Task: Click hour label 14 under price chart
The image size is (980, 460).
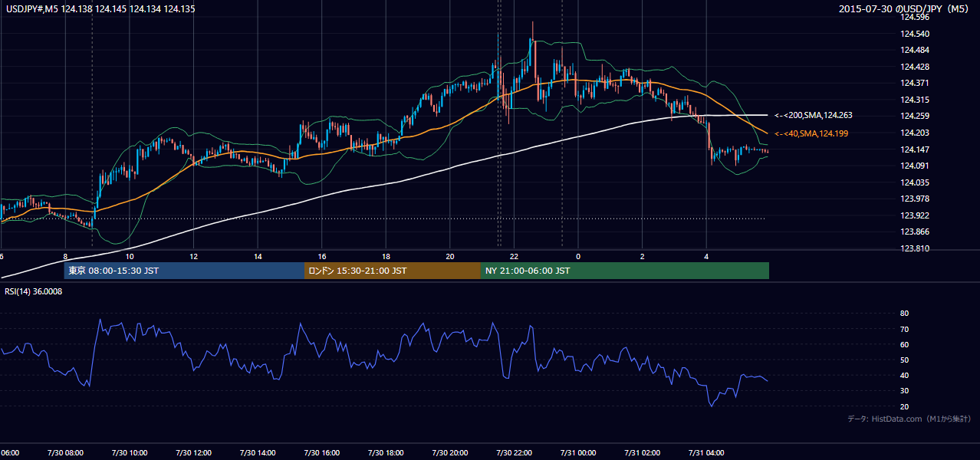Action: coord(258,256)
